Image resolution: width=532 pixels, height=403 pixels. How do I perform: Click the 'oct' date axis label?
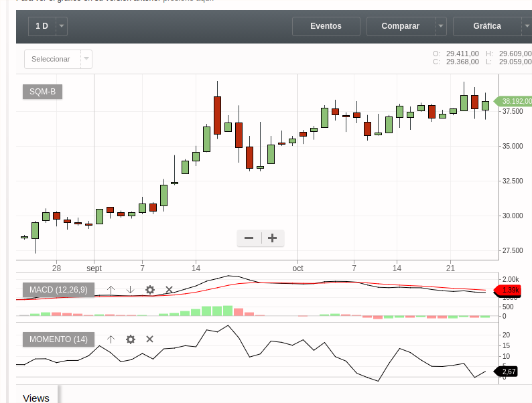pos(297,268)
